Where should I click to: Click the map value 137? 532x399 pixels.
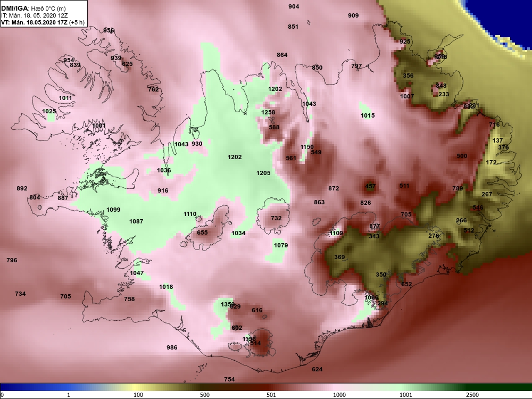[x=497, y=140]
